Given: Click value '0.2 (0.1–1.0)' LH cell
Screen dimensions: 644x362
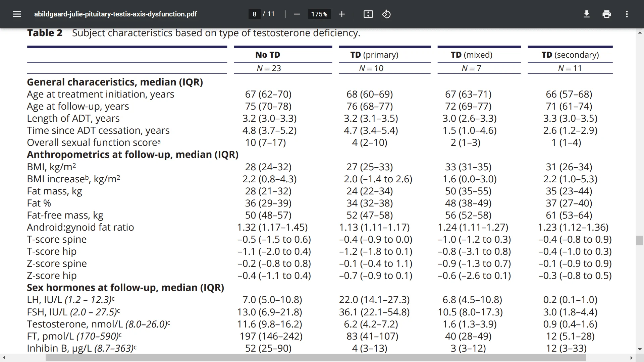Looking at the screenshot, I should [x=571, y=300].
